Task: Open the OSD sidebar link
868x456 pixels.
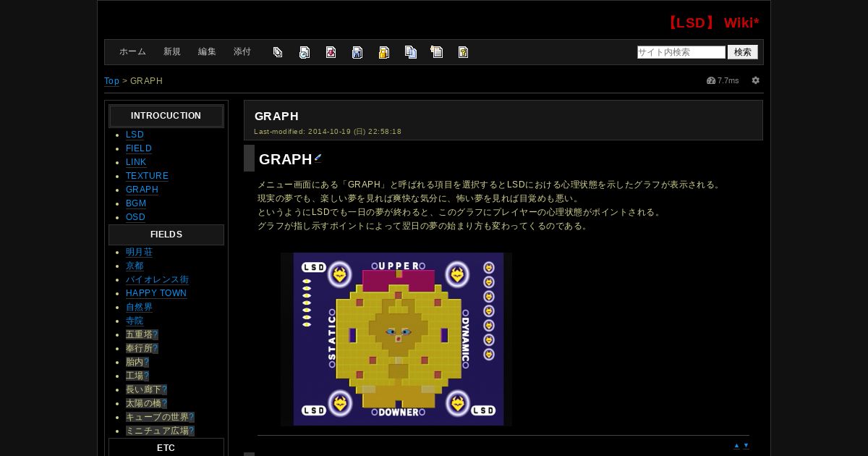Action: coord(135,217)
